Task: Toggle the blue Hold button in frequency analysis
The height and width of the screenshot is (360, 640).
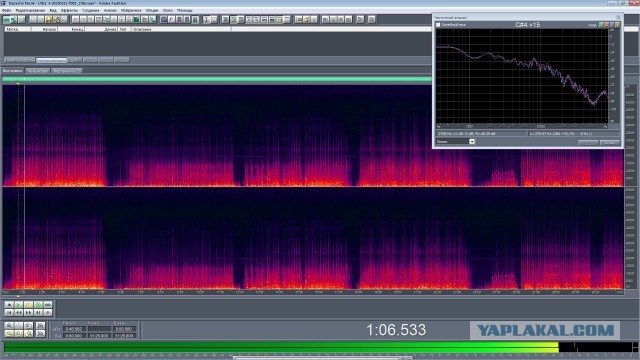Action: click(x=612, y=25)
